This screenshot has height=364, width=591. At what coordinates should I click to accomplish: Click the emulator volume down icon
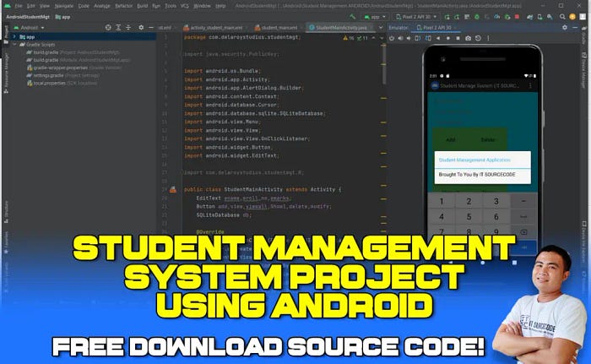(x=409, y=38)
